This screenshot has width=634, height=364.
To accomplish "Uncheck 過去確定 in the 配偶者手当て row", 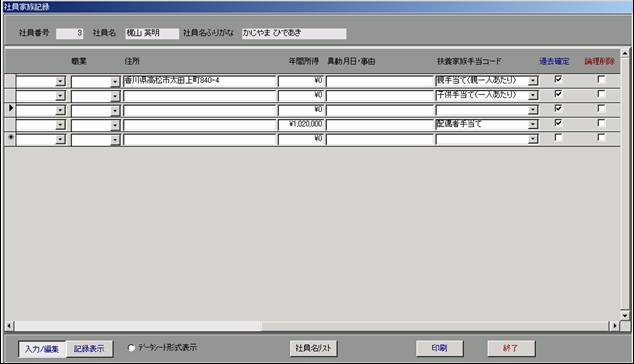I will (558, 123).
